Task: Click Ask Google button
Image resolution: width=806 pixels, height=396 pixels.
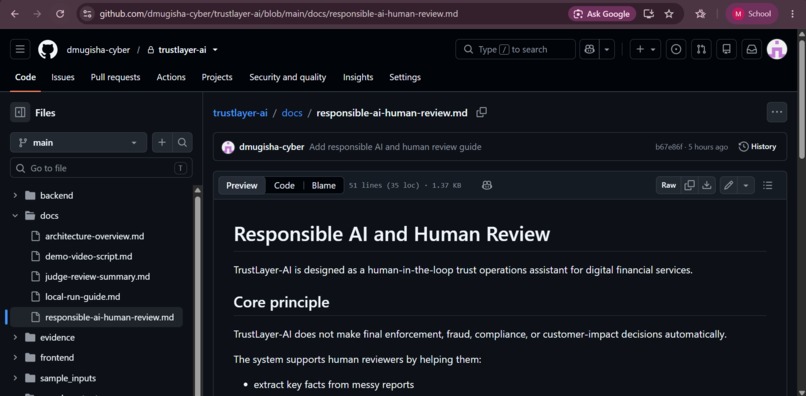Action: 602,14
